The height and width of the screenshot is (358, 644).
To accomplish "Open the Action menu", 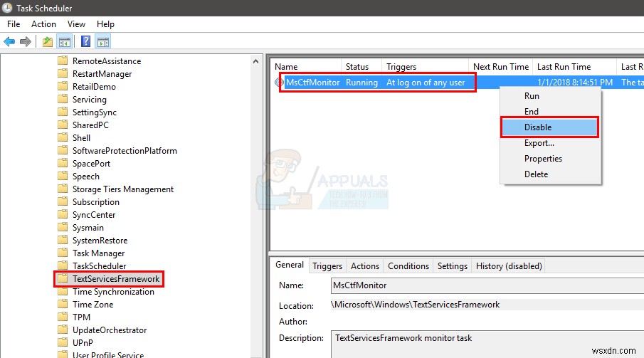I will pyautogui.click(x=43, y=24).
